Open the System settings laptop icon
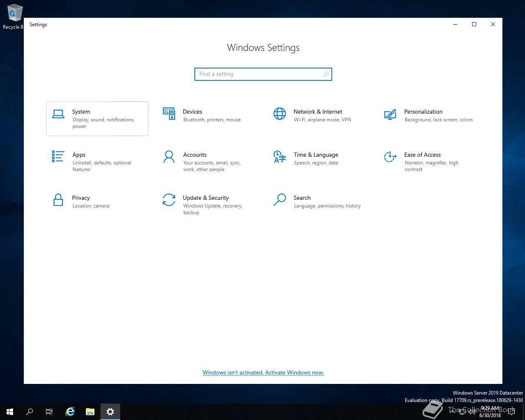 pos(58,114)
